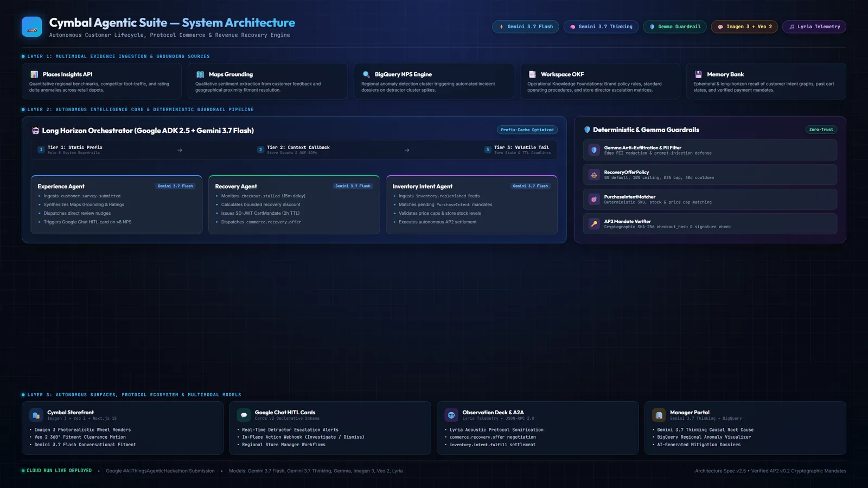The image size is (868, 488).
Task: Click 'Validates price caps & store stock levels' bullet
Action: (x=440, y=214)
